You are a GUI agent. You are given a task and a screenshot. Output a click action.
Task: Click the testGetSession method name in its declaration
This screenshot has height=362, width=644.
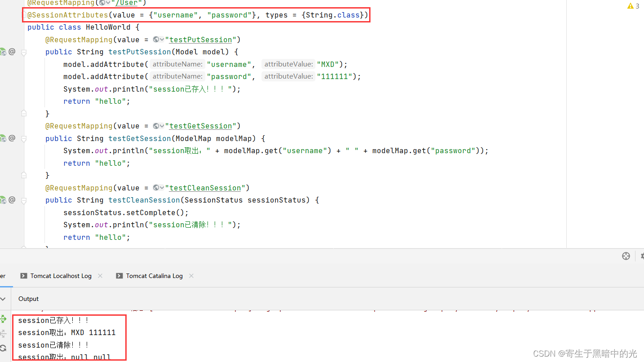(140, 138)
